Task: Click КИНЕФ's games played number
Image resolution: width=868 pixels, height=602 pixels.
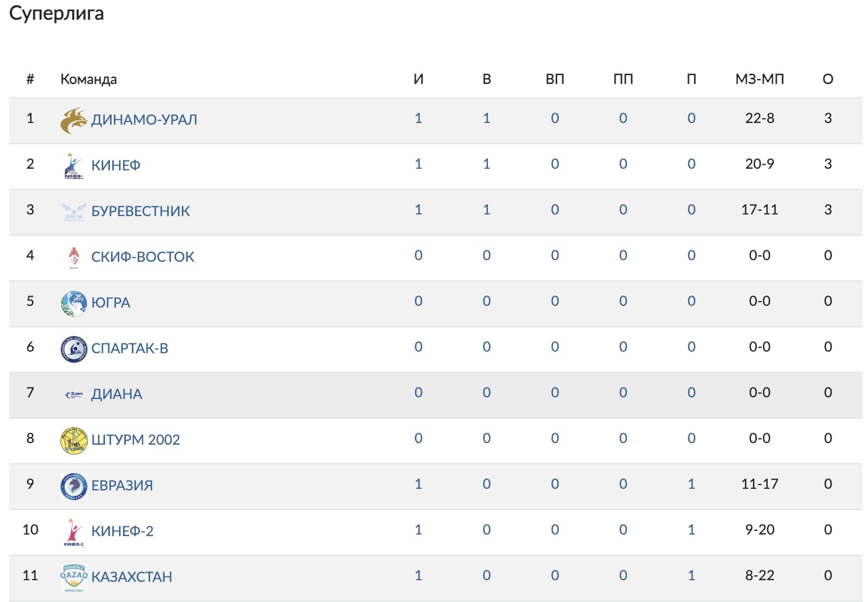Action: click(418, 164)
